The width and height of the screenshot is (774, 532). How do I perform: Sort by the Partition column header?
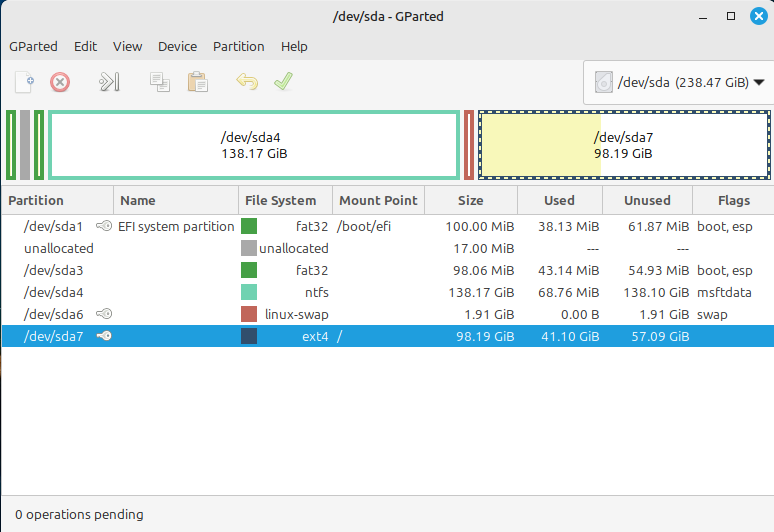(x=57, y=200)
